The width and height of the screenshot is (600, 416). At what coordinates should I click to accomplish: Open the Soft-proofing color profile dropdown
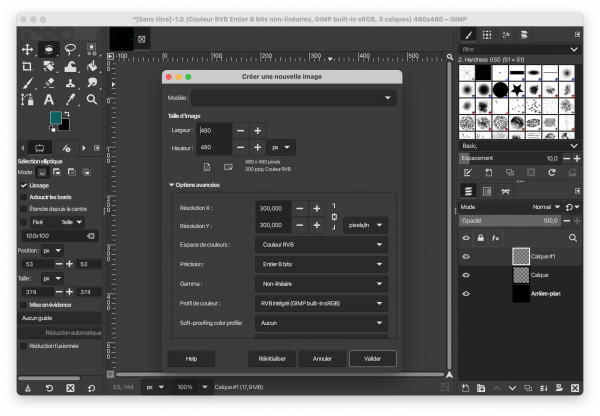[x=321, y=323]
